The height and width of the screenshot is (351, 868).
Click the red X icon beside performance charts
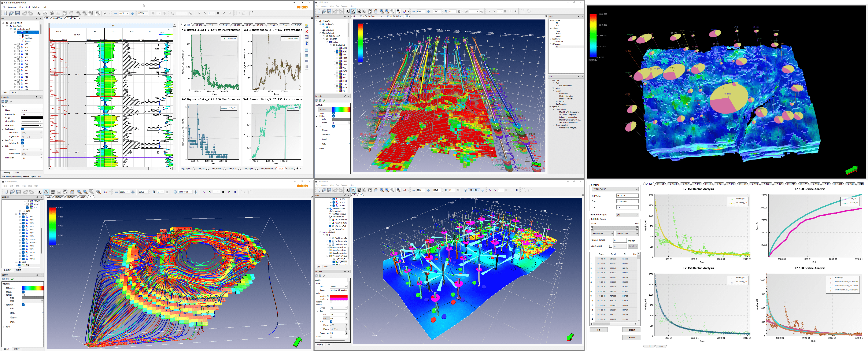point(307,31)
